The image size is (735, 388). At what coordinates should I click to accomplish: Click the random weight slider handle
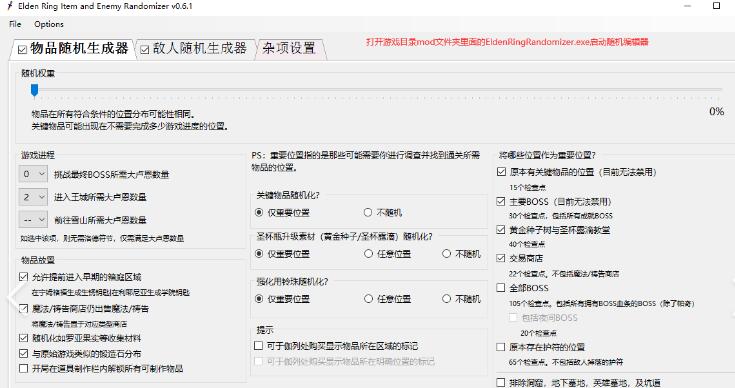click(34, 90)
